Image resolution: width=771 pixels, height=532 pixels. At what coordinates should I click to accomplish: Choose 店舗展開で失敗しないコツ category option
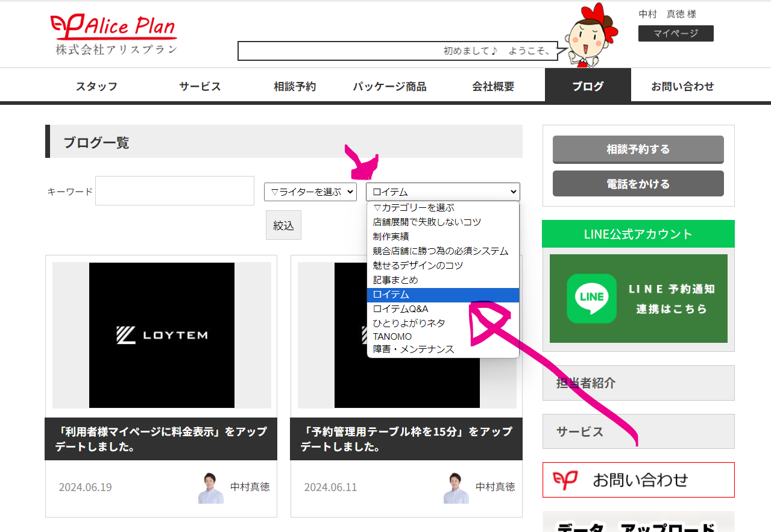click(443, 222)
